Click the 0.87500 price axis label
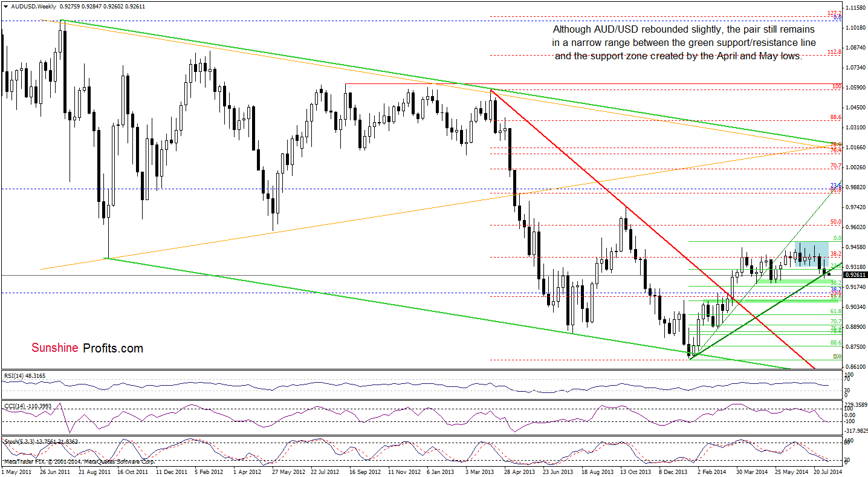868x477 pixels. [x=856, y=347]
